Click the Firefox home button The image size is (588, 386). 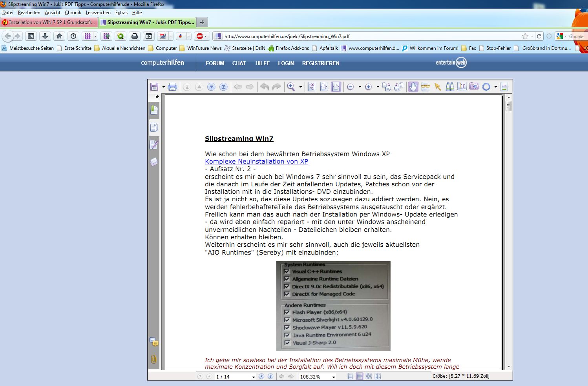click(x=59, y=36)
